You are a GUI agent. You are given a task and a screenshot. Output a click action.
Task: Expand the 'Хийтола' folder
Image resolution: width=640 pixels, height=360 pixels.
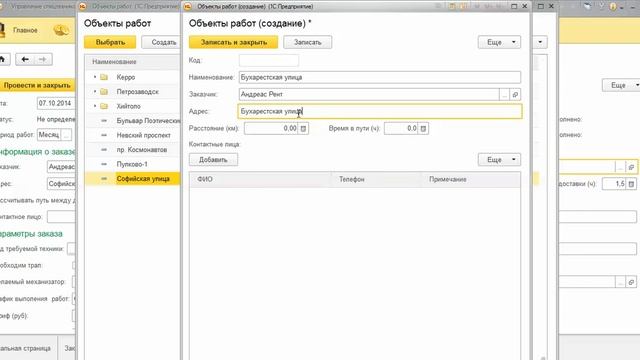tap(95, 106)
